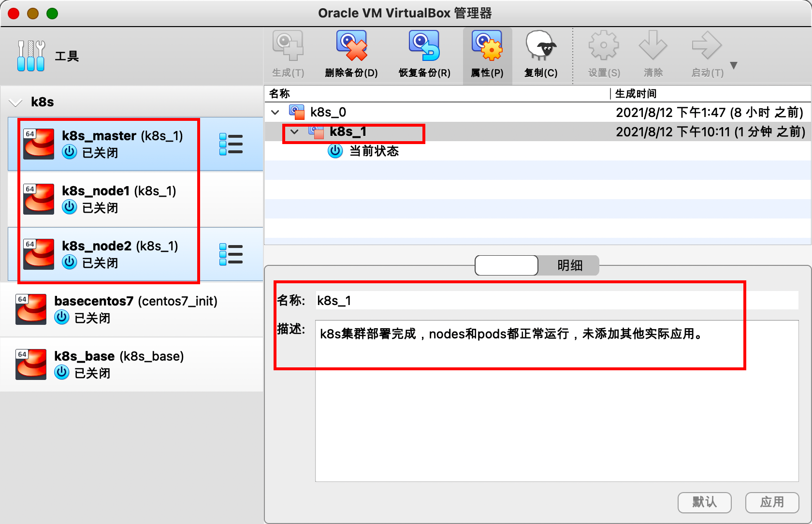Sort by 生成时间 column header
This screenshot has width=812, height=524.
click(x=710, y=93)
